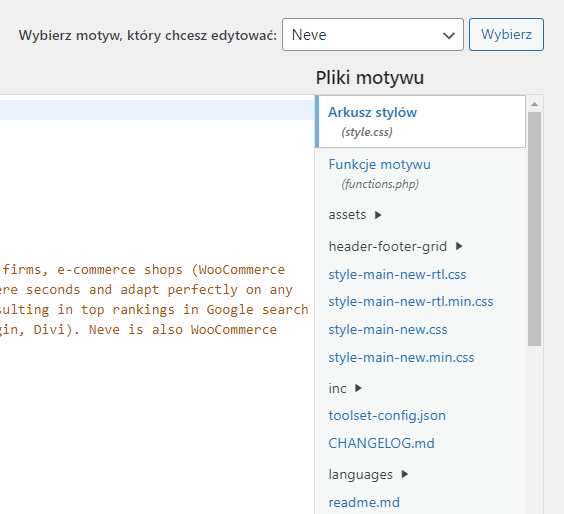Expand the languages folder
Image resolution: width=564 pixels, height=514 pixels.
click(368, 474)
